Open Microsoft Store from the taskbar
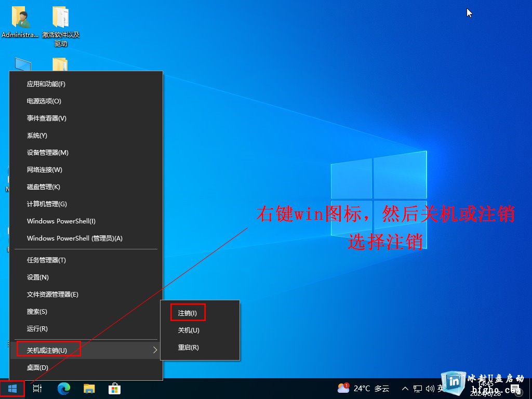This screenshot has width=532, height=399. click(114, 389)
